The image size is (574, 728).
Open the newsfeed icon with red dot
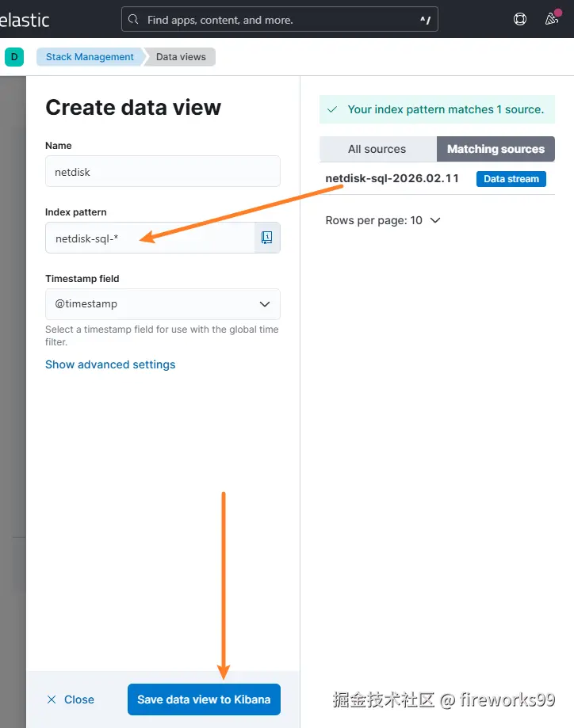[553, 20]
